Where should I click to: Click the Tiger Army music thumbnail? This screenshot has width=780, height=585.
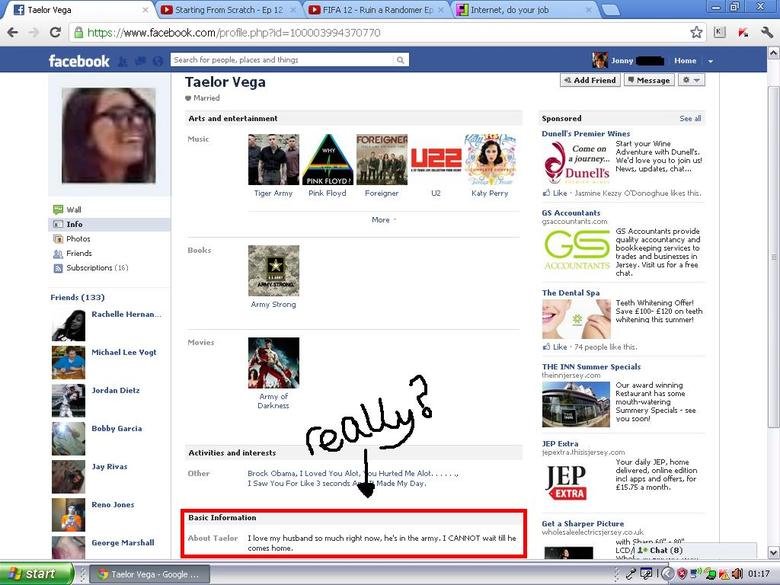[x=274, y=159]
